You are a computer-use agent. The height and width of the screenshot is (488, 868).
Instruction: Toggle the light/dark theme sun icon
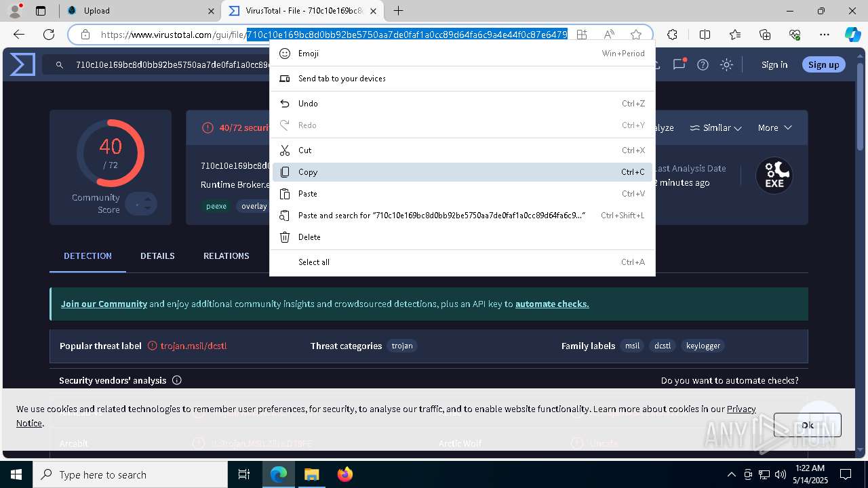726,65
